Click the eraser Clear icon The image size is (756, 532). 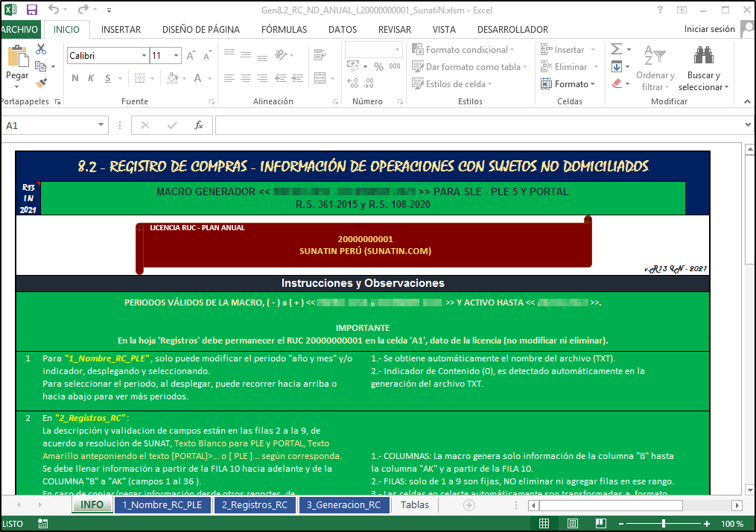[616, 84]
